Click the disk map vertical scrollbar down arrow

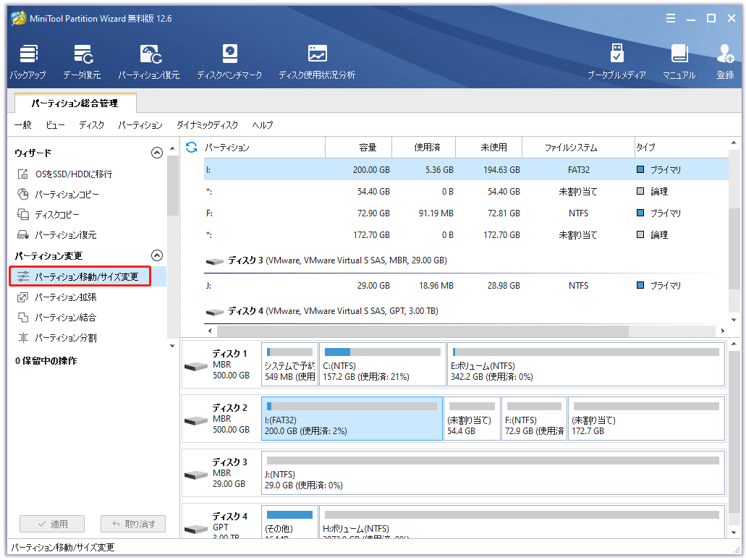(734, 533)
